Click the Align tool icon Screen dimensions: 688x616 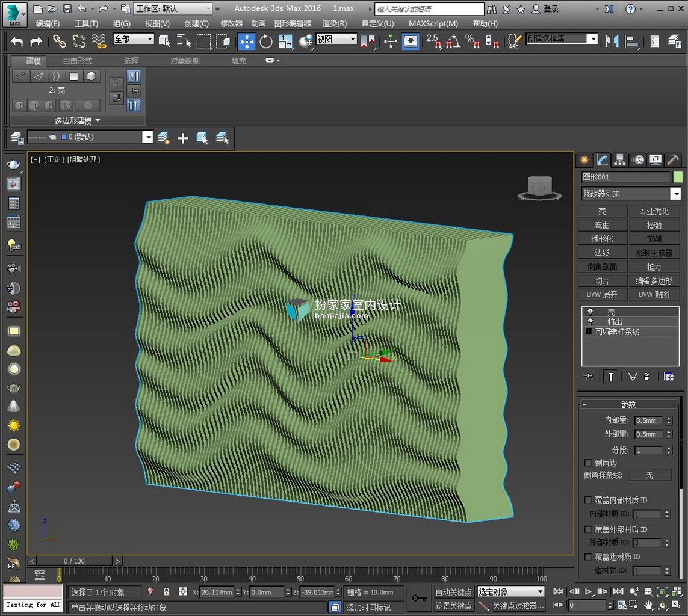pos(632,42)
